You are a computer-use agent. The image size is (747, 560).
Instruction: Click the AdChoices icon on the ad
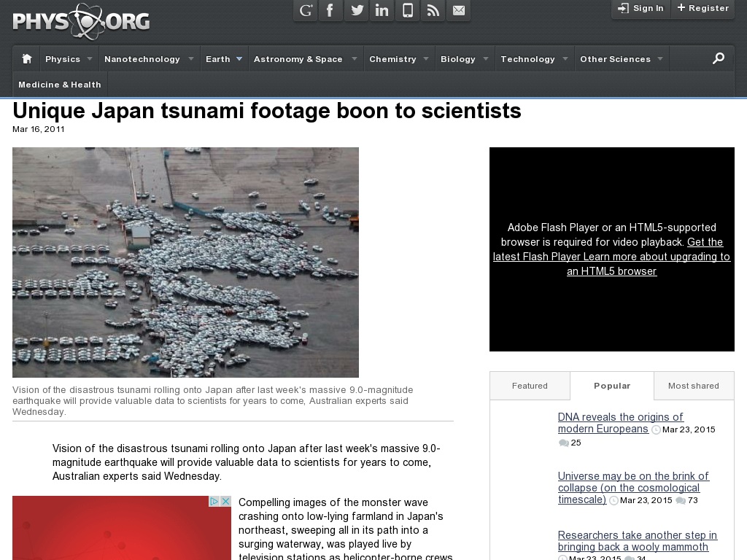pos(214,501)
